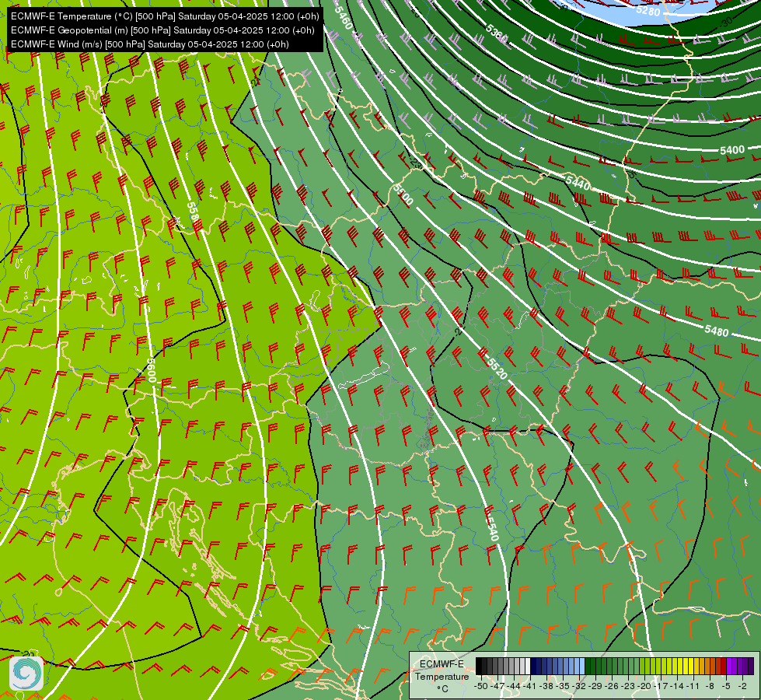761x700 pixels.
Task: Click the 5520 geopotential contour label
Action: pyautogui.click(x=496, y=368)
